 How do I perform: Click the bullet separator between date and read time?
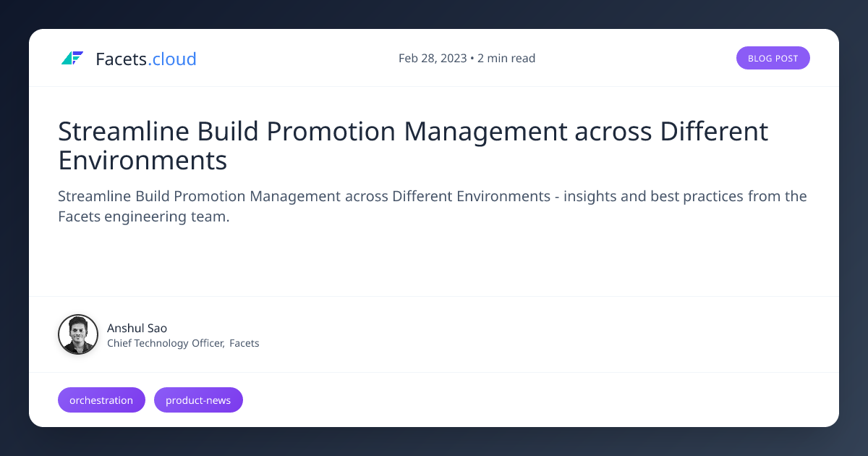coord(472,58)
